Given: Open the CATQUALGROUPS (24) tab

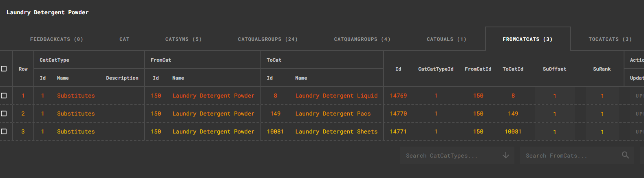Looking at the screenshot, I should pos(268,39).
